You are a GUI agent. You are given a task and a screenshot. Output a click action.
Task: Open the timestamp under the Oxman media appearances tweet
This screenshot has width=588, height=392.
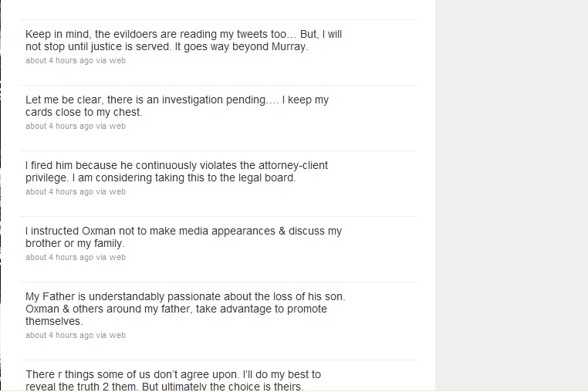click(59, 257)
